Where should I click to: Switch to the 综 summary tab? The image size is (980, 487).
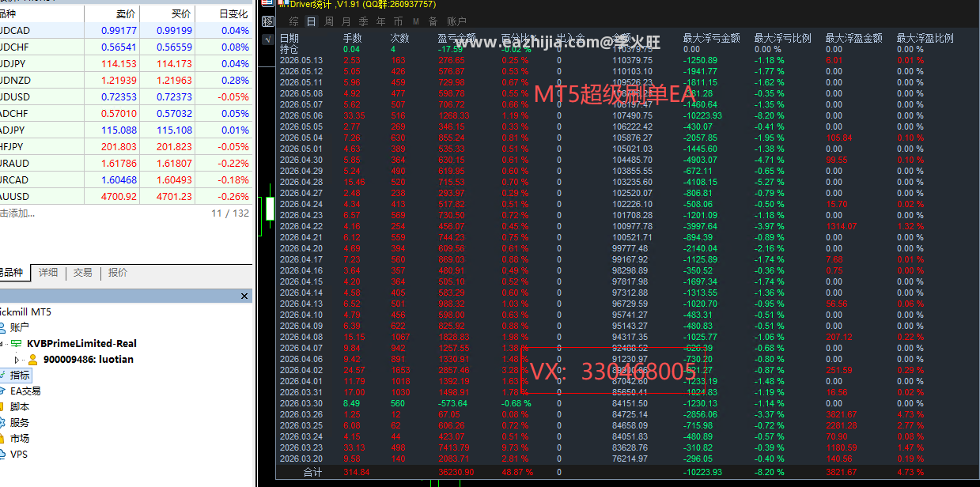coord(294,21)
